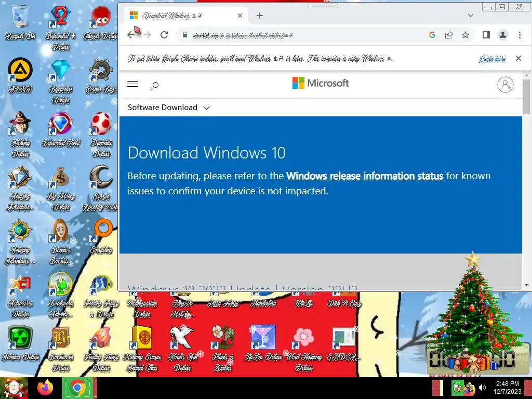This screenshot has height=399, width=532.
Task: Switch to the Download Windows tab
Action: [x=185, y=16]
